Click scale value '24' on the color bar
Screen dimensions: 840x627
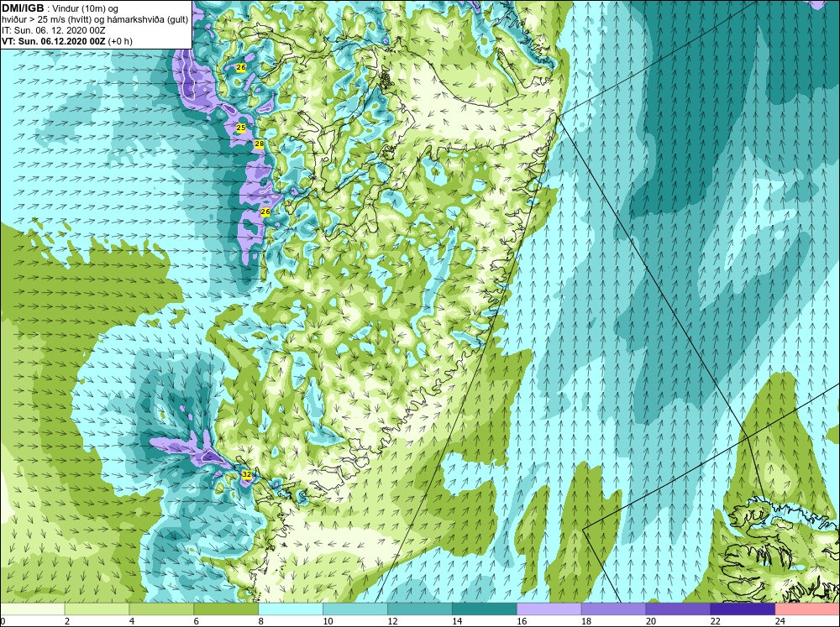point(780,621)
